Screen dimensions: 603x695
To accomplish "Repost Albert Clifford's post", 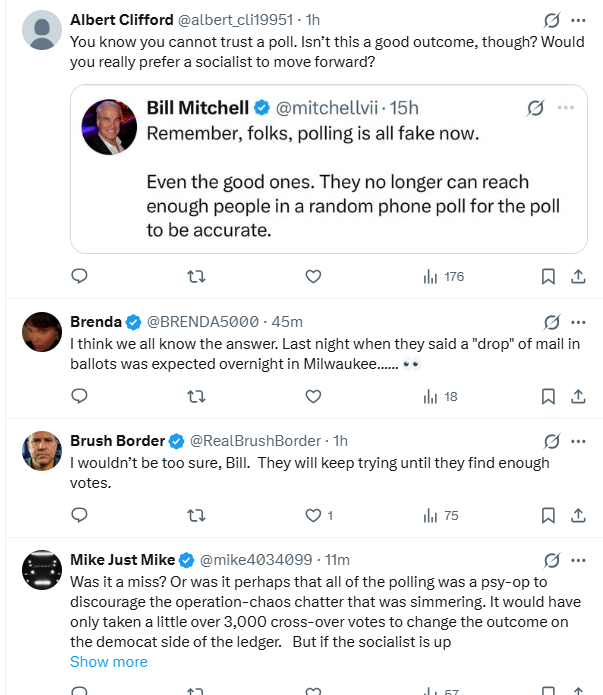I will pos(196,277).
